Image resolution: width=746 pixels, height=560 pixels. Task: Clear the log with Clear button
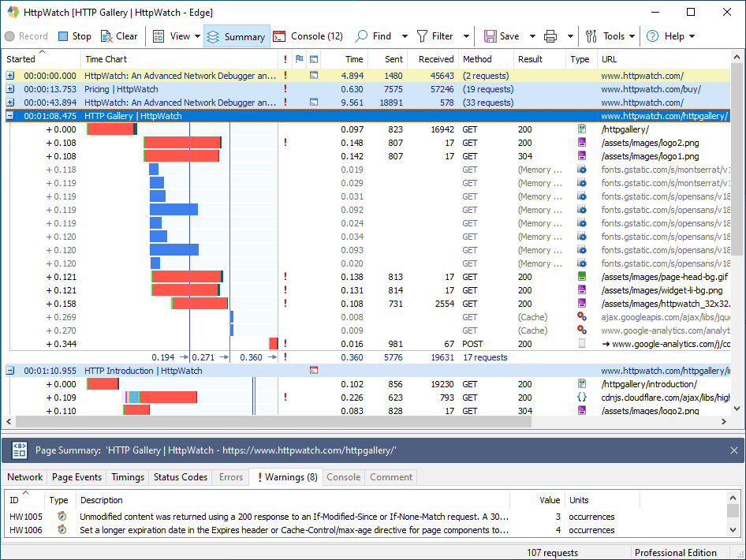pyautogui.click(x=119, y=36)
